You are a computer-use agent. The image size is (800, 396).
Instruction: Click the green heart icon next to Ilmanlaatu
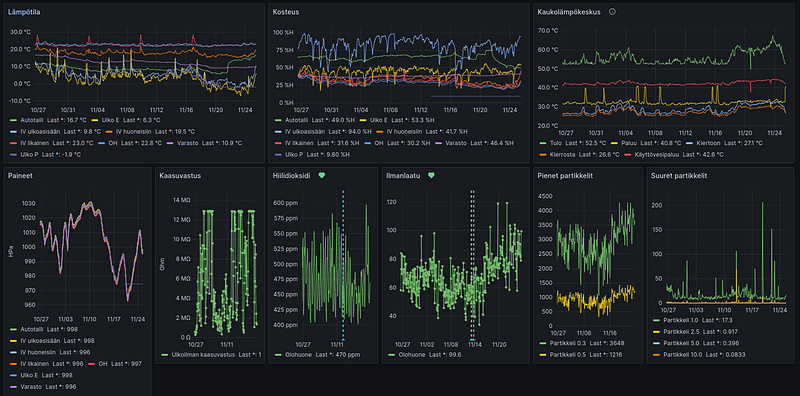pos(431,176)
